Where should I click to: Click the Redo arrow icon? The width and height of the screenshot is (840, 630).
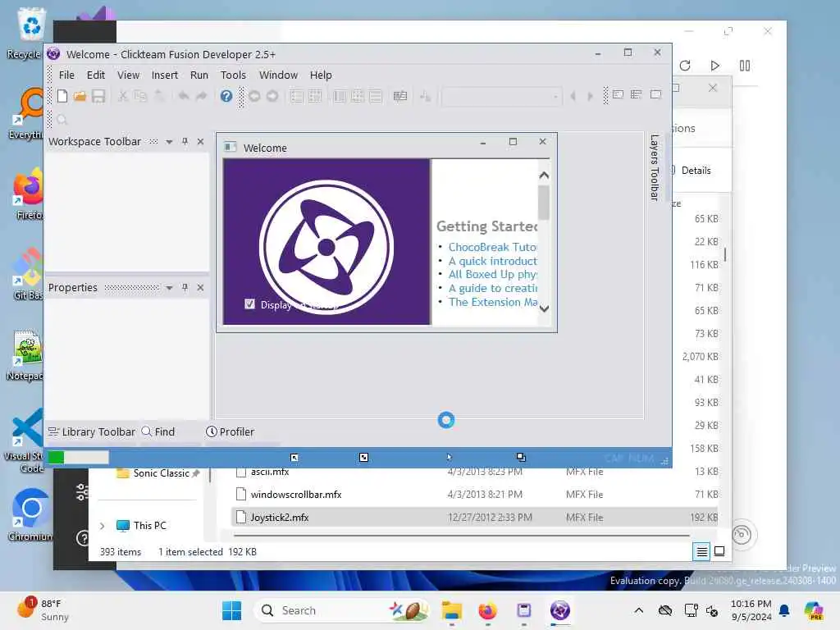click(202, 96)
